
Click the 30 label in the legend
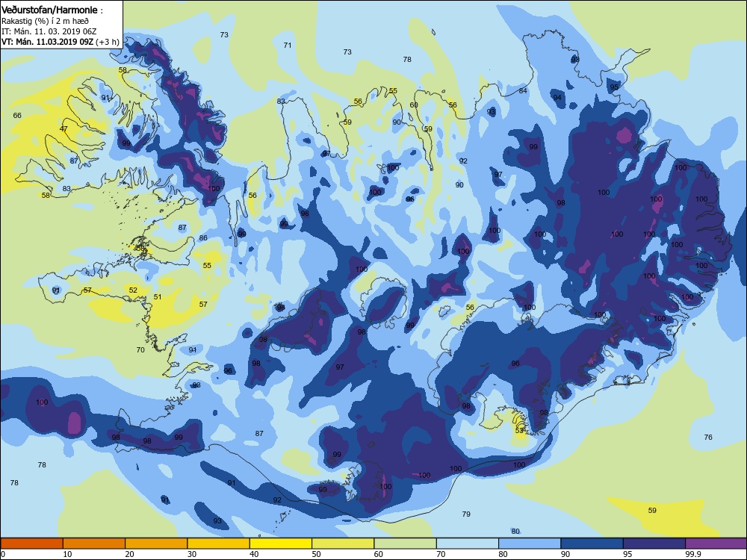[192, 554]
